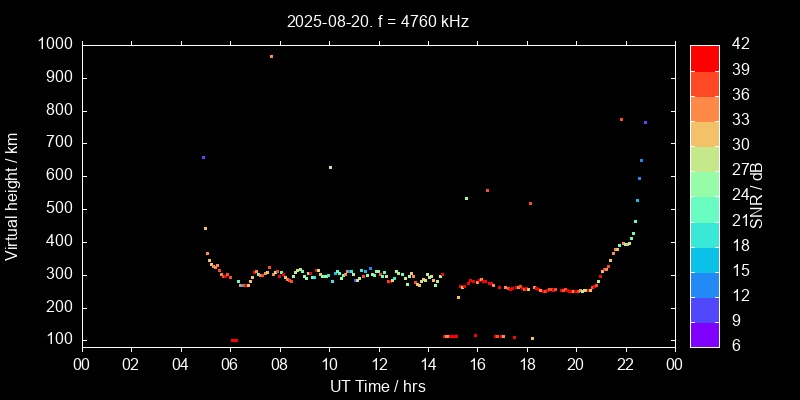This screenshot has width=800, height=400.
Task: Click the yellow-green 27–30 dB colorbar band
Action: click(705, 158)
